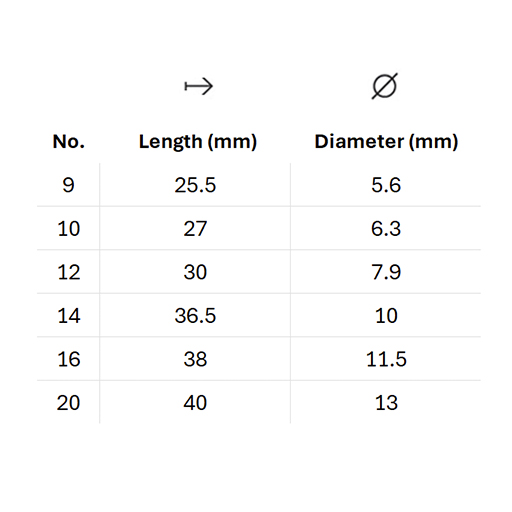
Task: Select the 40 length cell
Action: click(195, 403)
